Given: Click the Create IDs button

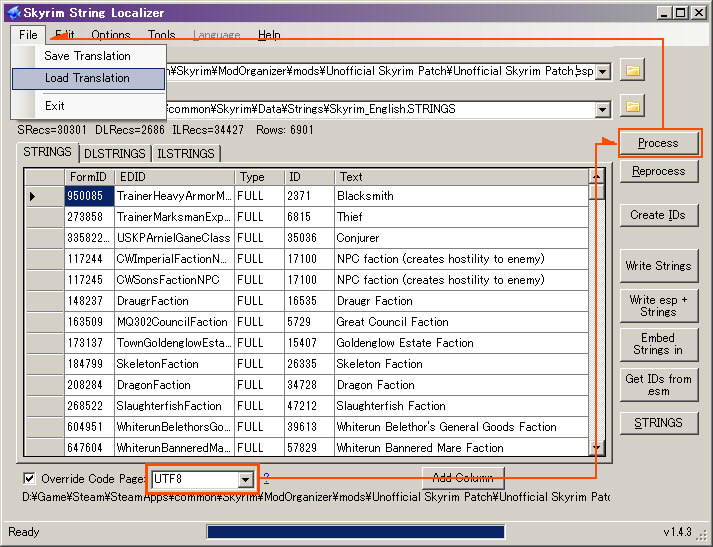Looking at the screenshot, I should point(658,215).
